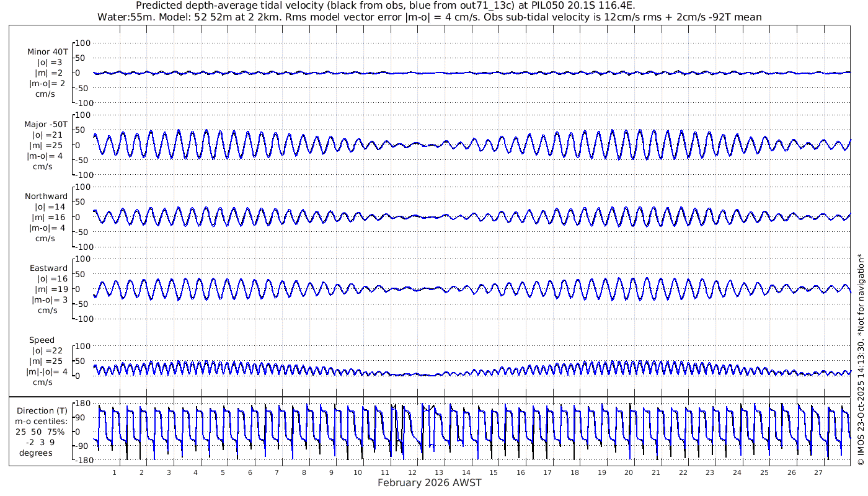
Task: Select day "20" on the date axis
Action: tap(629, 472)
